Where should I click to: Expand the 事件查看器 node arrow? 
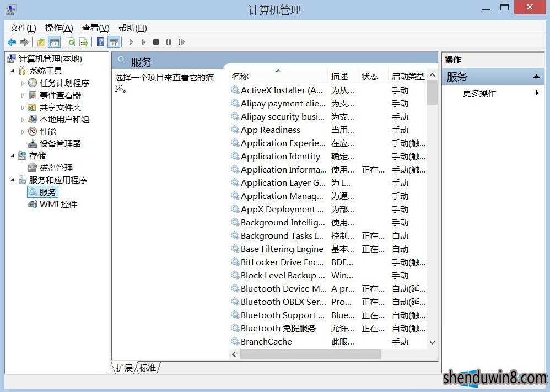(x=23, y=95)
